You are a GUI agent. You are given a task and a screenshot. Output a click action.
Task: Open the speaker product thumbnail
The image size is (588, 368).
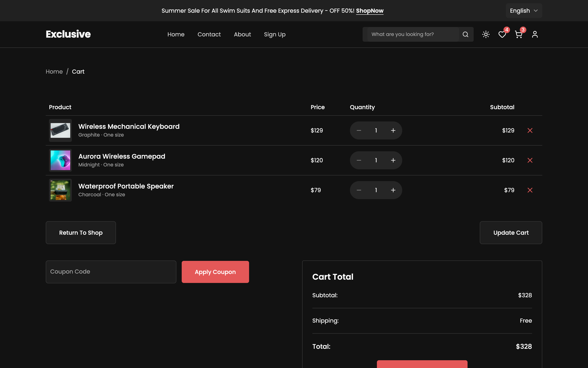pos(60,190)
